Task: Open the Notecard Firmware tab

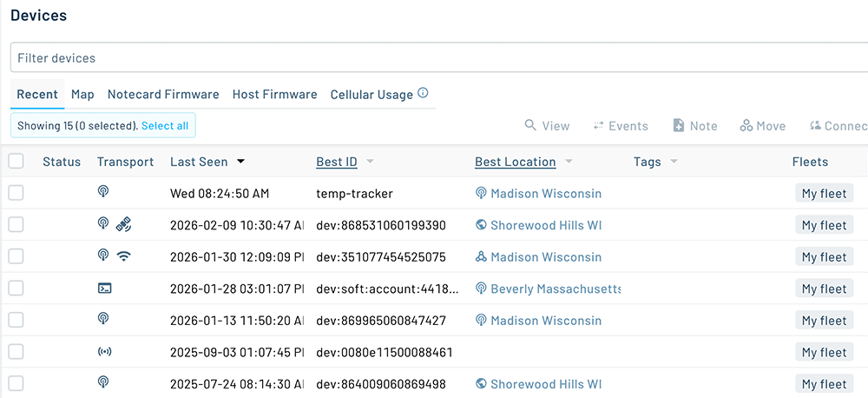Action: click(163, 94)
